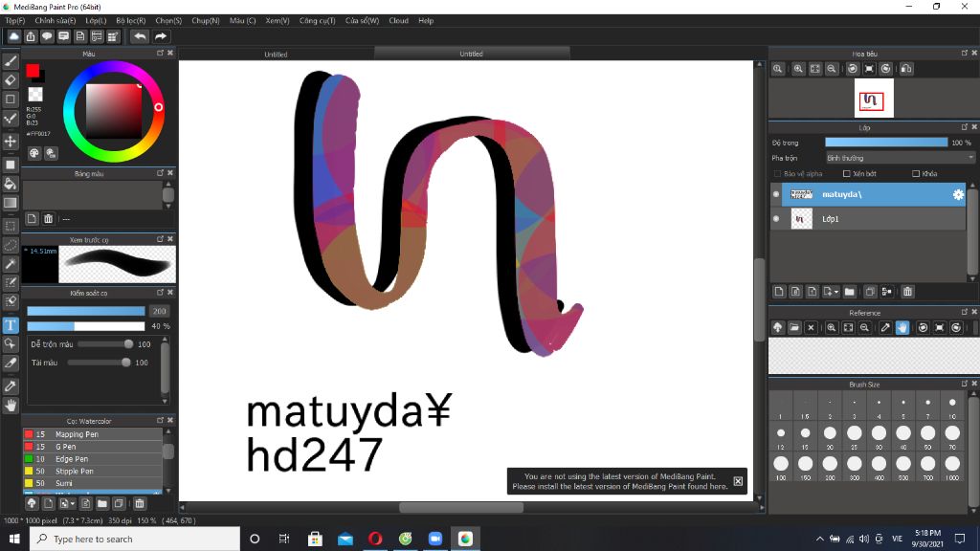Toggle the Bảo vệ alpha checkbox
980x551 pixels.
777,174
